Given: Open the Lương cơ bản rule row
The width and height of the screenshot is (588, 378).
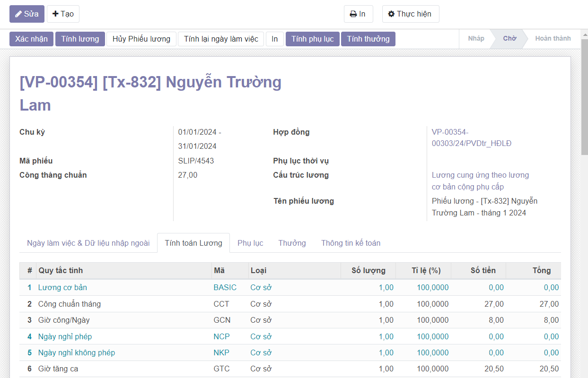Looking at the screenshot, I should click(x=62, y=287).
